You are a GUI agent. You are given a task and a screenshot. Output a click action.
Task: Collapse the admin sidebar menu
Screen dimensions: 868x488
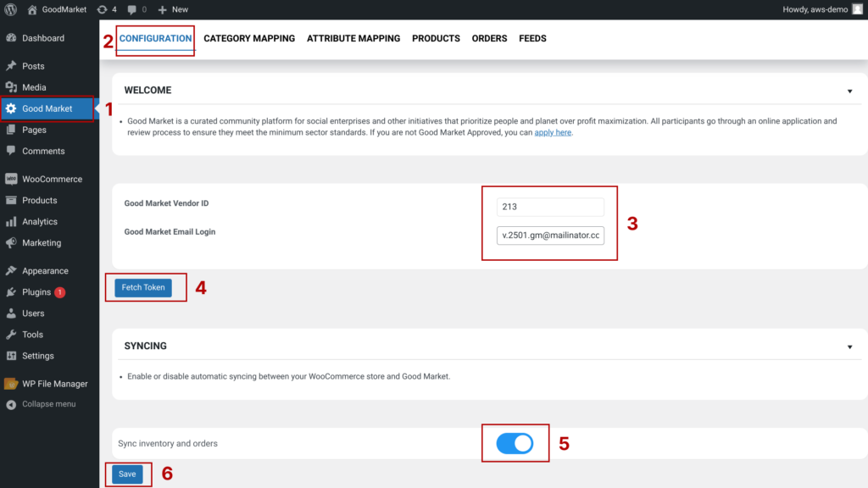click(x=47, y=404)
